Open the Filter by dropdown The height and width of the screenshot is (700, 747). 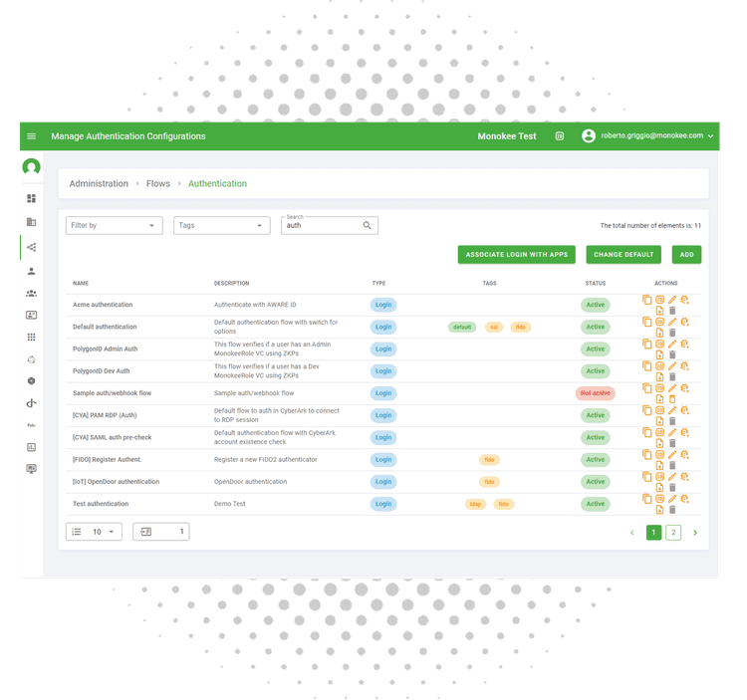(x=114, y=226)
